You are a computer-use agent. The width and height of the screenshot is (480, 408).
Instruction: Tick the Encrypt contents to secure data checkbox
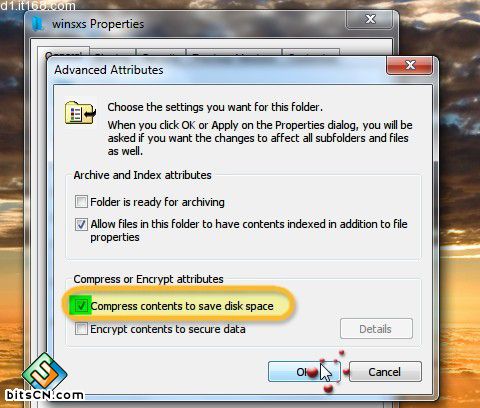point(81,329)
